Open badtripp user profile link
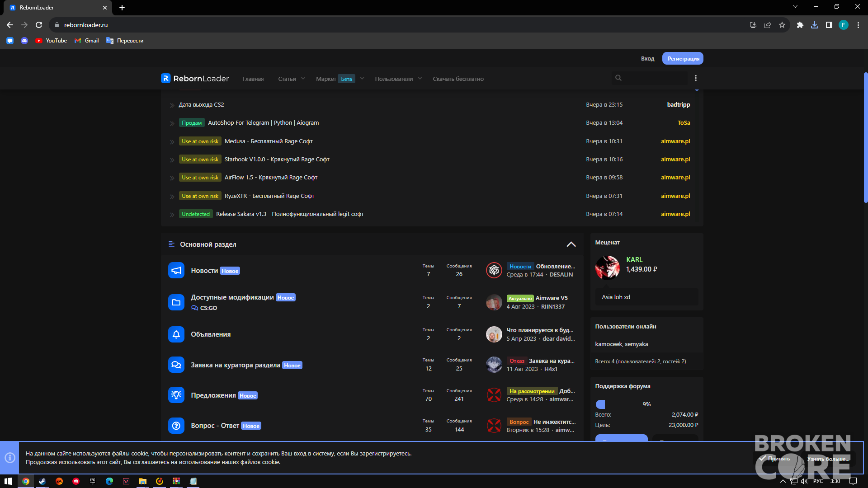The width and height of the screenshot is (868, 488). [x=678, y=104]
